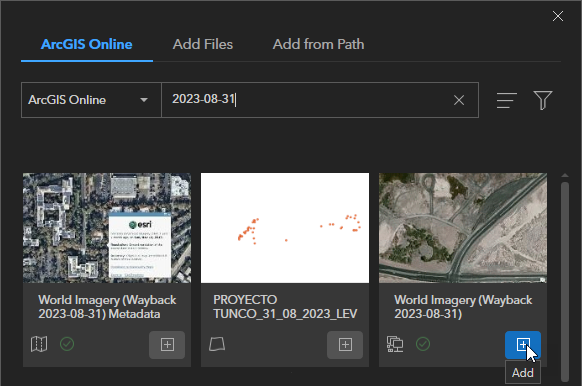The width and height of the screenshot is (582, 386).
Task: Click the authoritative checkmark on World Imagery Wayback 2023-08-31 card
Action: 423,344
